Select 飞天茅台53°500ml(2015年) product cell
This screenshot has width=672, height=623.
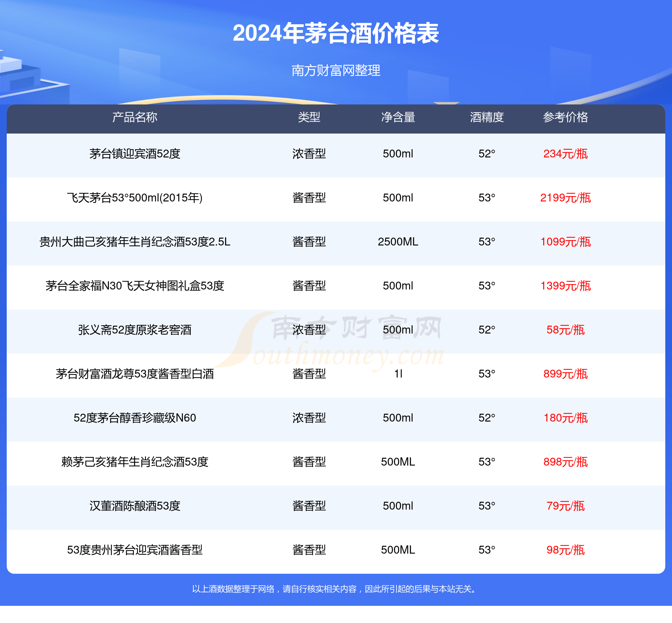(x=135, y=198)
